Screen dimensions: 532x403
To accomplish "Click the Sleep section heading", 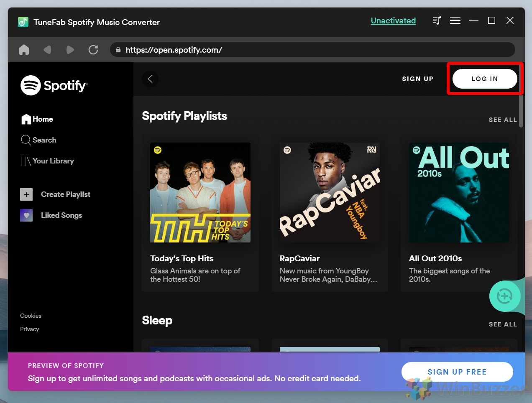I will click(x=157, y=320).
